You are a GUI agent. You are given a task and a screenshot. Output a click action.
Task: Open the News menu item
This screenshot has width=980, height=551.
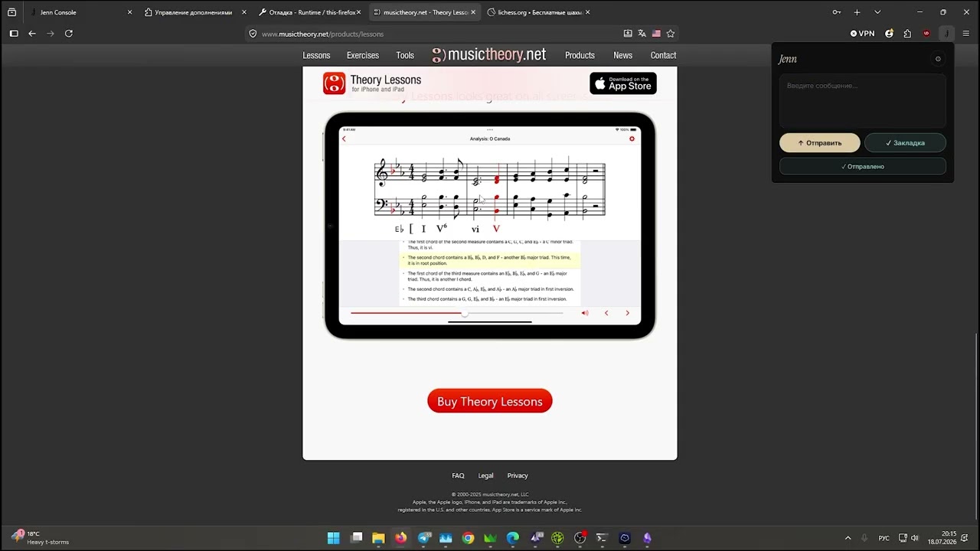click(623, 55)
